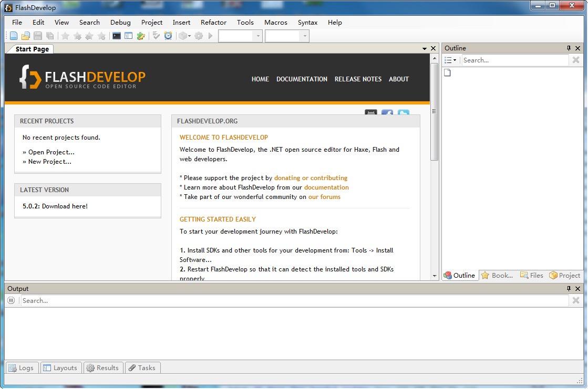Viewport: 588px width, 389px height.
Task: Open the Refactor menu
Action: 213,23
